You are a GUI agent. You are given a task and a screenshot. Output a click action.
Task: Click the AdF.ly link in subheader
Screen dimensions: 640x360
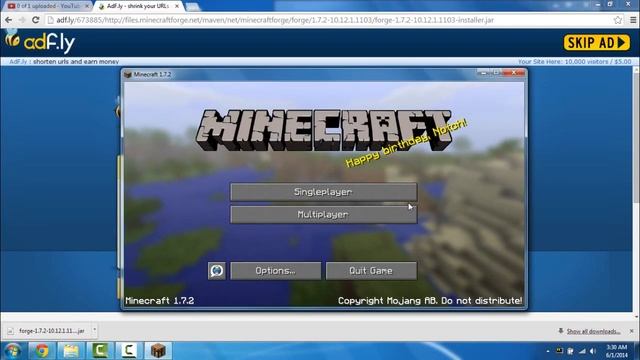[18, 62]
